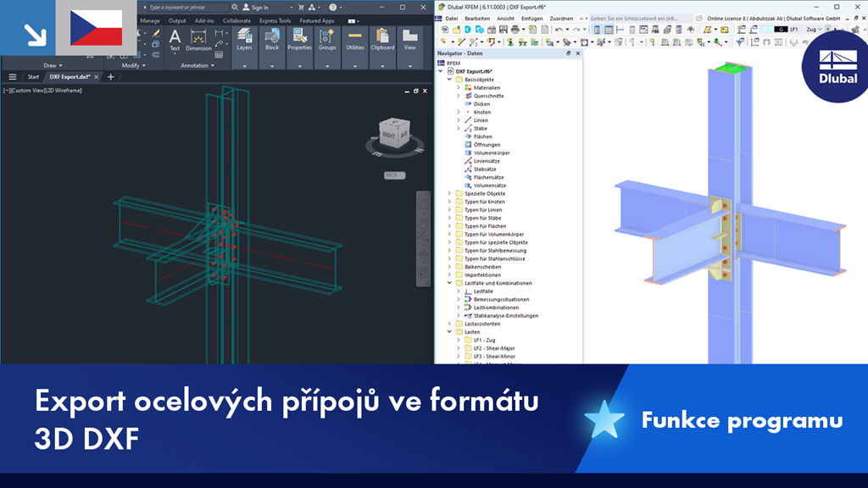Collapse the Basisobjekte tree node
The width and height of the screenshot is (868, 488).
tap(449, 80)
